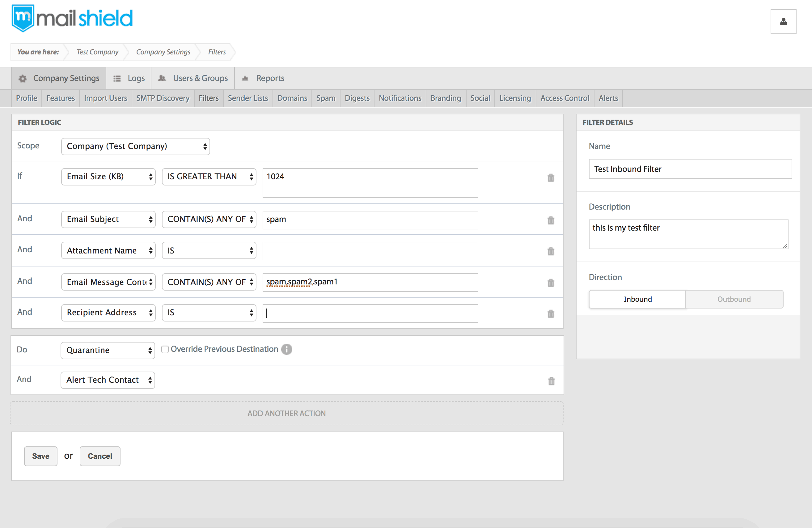This screenshot has width=812, height=528.
Task: Delete the Recipient Address condition row
Action: 551,313
